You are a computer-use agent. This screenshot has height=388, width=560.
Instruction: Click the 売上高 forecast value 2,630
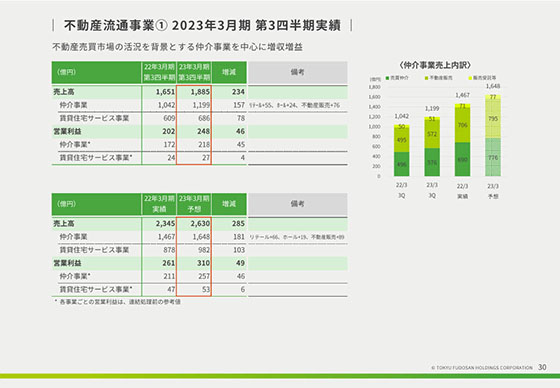(200, 224)
